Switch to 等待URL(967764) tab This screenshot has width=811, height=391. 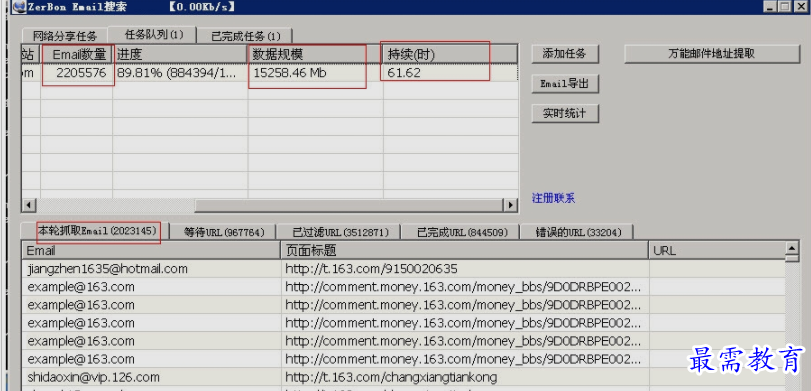(223, 232)
